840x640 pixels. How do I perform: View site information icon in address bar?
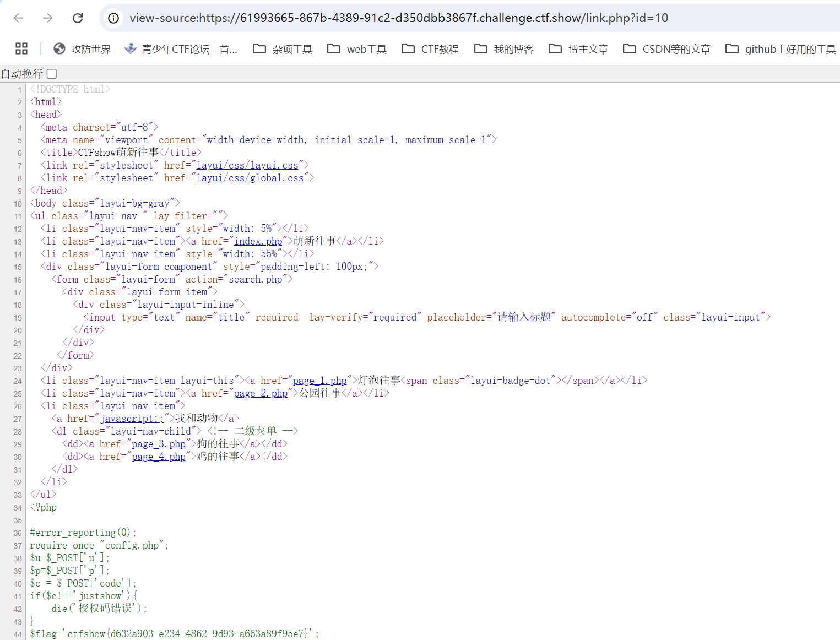click(x=113, y=18)
